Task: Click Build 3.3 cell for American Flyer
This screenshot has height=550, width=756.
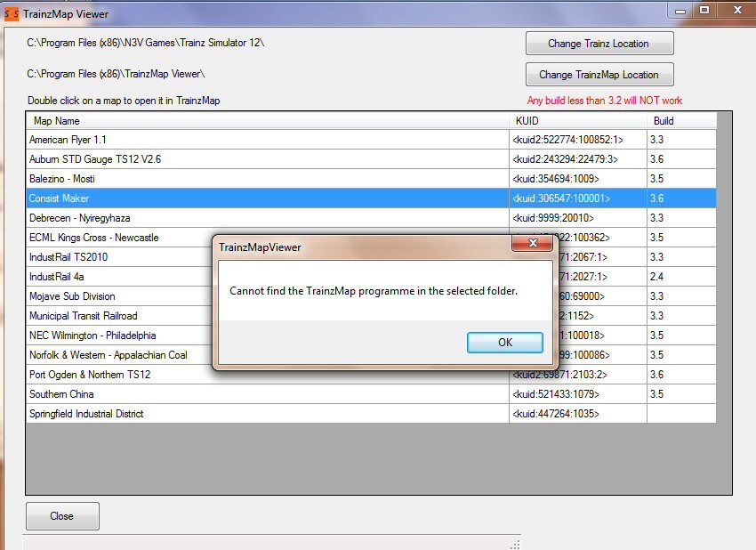Action: click(x=682, y=140)
